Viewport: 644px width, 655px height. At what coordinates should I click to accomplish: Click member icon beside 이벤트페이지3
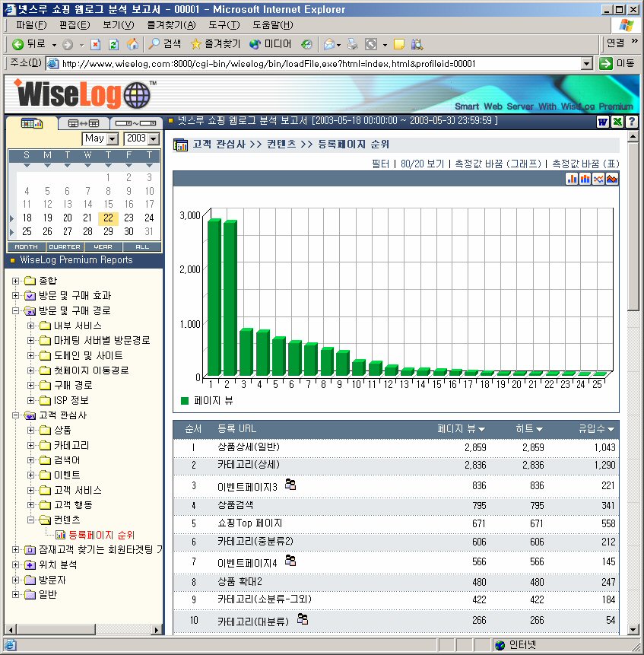click(x=290, y=484)
